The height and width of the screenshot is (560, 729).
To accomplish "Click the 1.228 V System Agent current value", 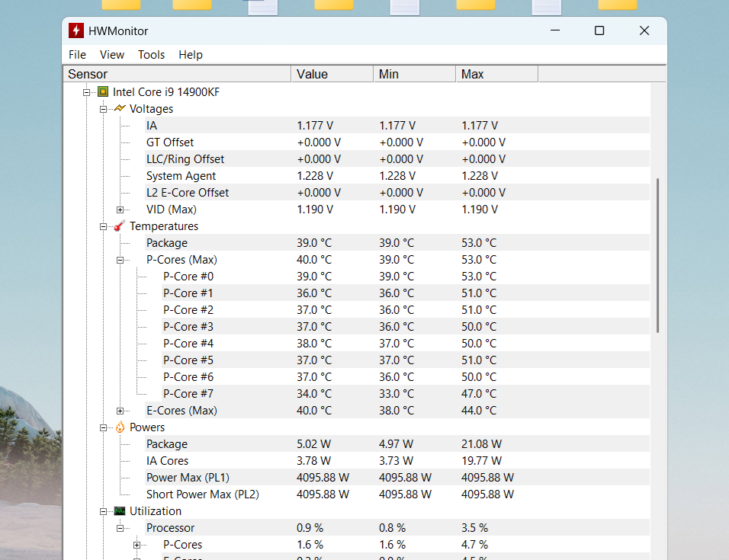I will [x=315, y=176].
